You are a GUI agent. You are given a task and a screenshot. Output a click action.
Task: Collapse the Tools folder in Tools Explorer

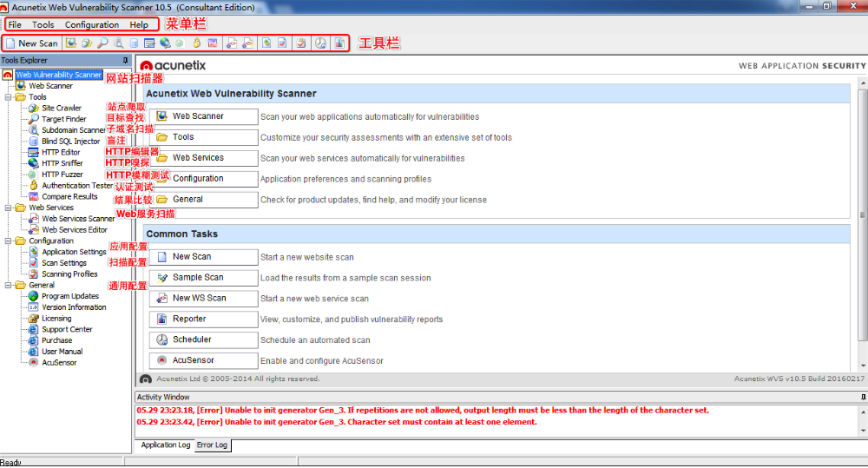point(8,97)
